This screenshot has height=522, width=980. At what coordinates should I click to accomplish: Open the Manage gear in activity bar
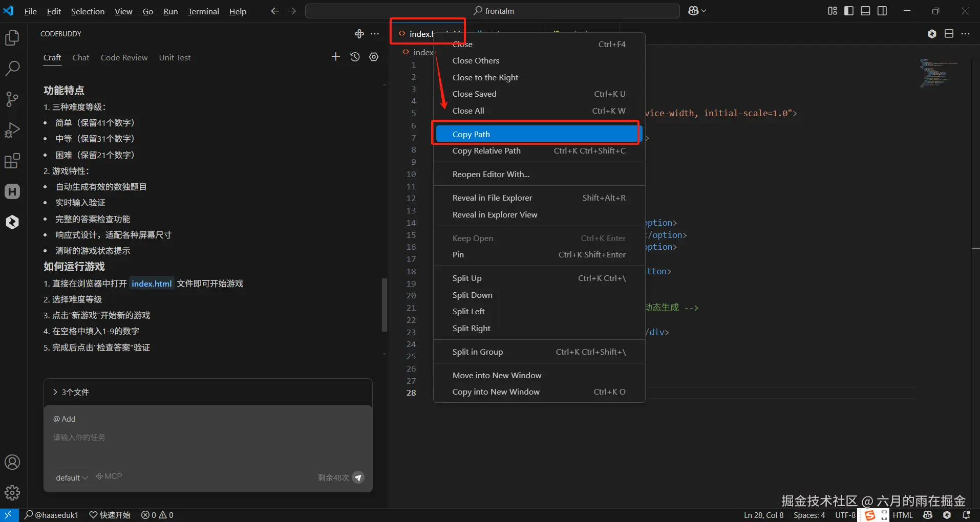point(12,493)
